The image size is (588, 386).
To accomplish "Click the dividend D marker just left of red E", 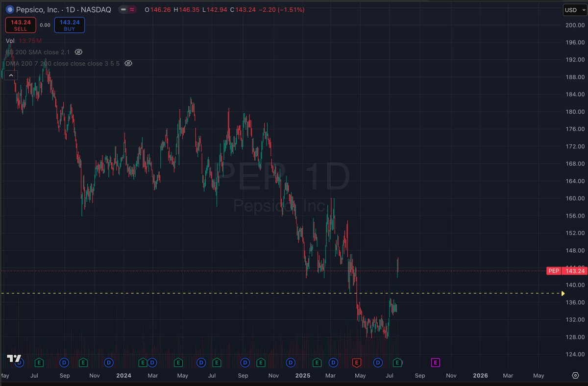I will (x=333, y=362).
